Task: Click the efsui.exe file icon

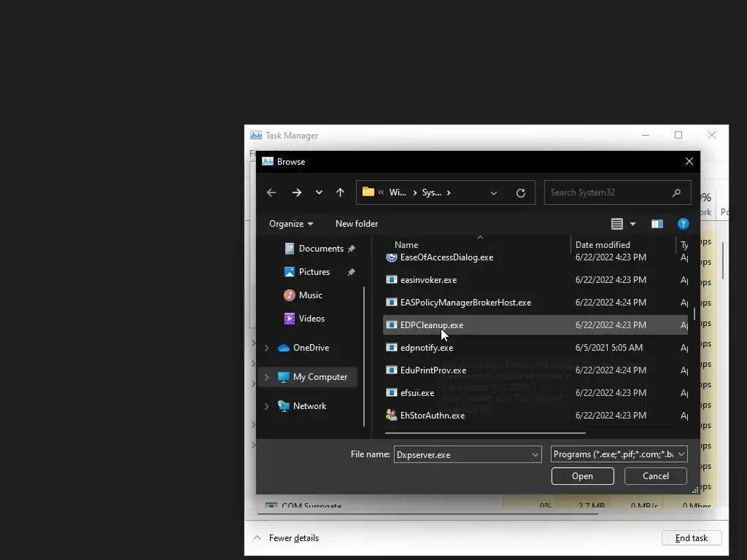Action: click(392, 393)
